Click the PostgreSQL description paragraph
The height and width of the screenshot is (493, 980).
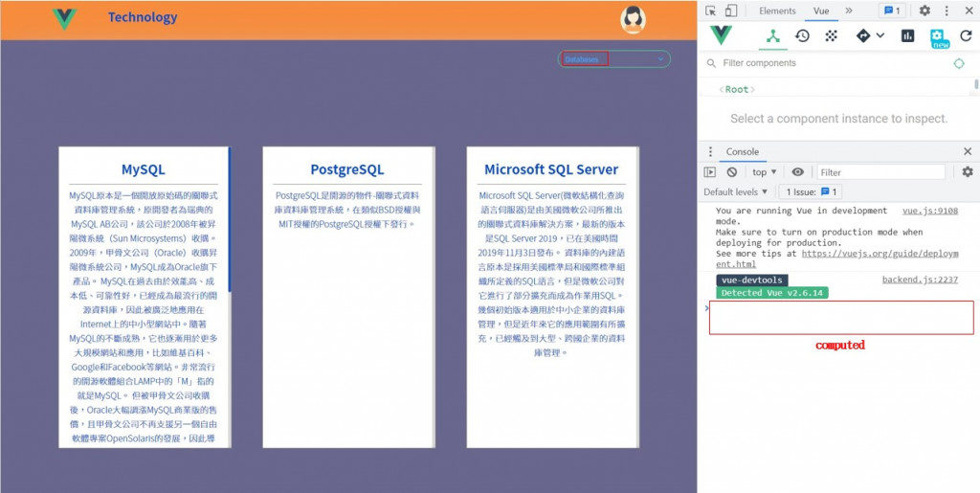tap(346, 210)
